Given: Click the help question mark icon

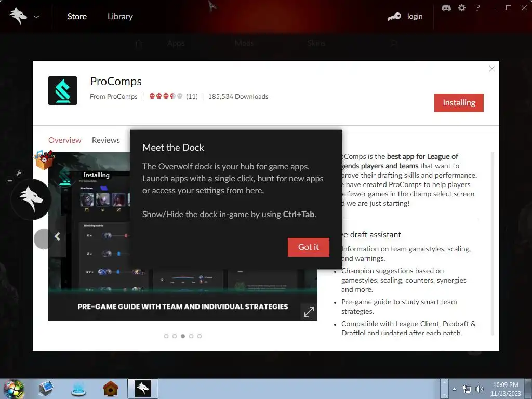Looking at the screenshot, I should tap(477, 7).
